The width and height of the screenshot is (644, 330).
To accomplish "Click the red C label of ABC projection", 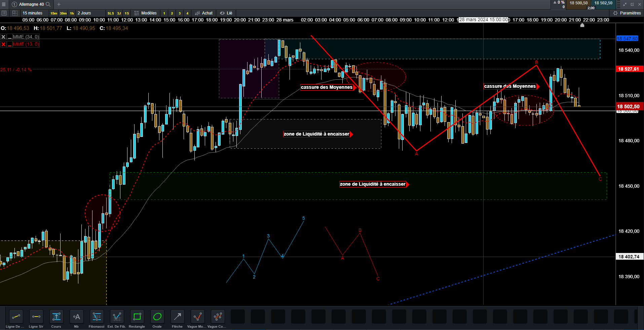I will 600,179.
